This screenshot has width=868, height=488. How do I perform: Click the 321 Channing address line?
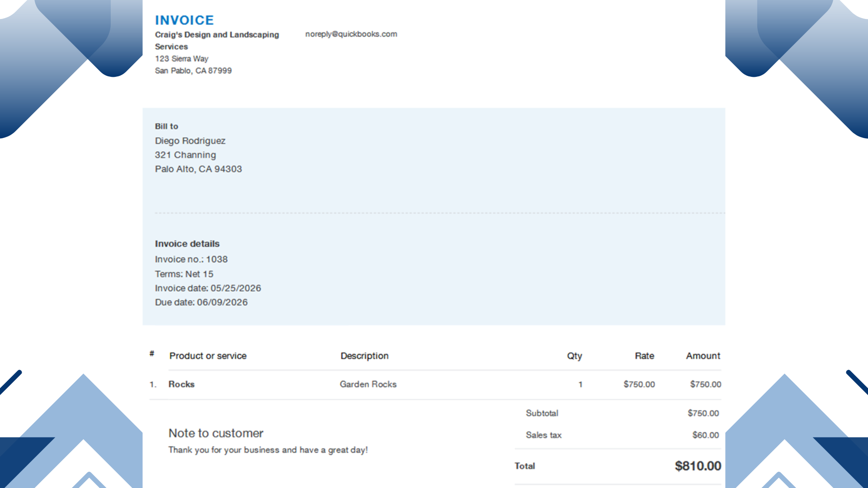[x=185, y=155]
